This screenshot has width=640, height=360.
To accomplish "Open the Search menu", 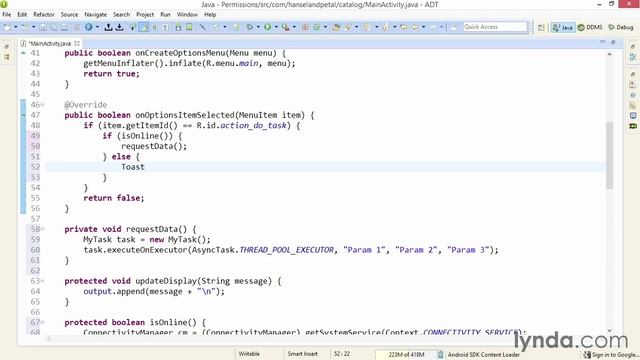I will pos(121,14).
